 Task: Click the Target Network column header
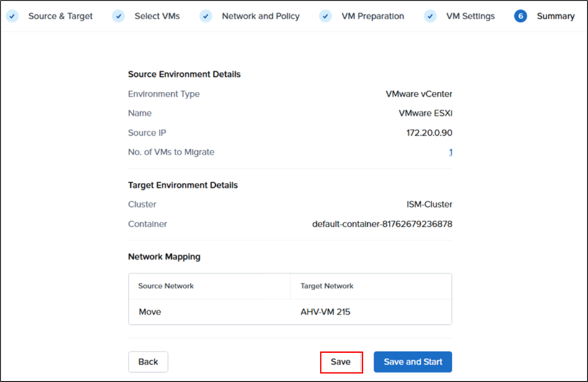tap(327, 286)
